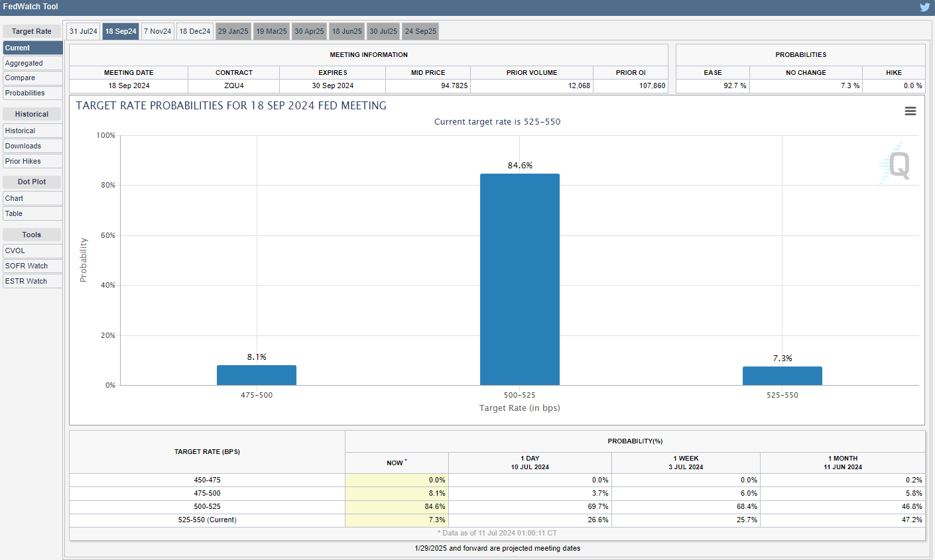Screen dimensions: 935x560
Task: Open the 29 Jan25 meeting tab
Action: pyautogui.click(x=233, y=31)
